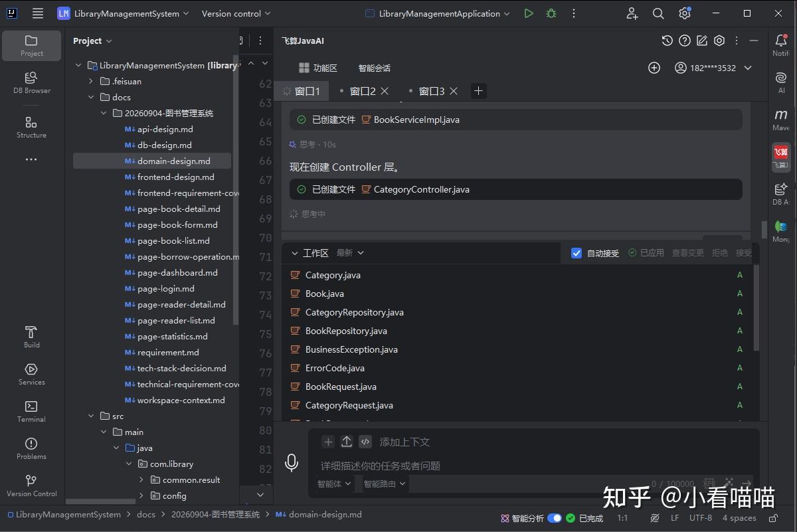Click the microphone voice input icon
Screen dimensions: 797x532
coord(291,463)
